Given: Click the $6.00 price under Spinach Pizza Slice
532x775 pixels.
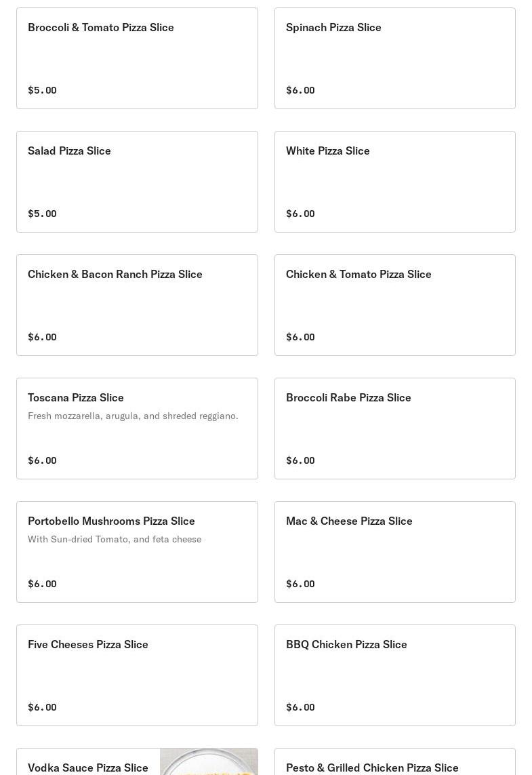Looking at the screenshot, I should [x=300, y=90].
